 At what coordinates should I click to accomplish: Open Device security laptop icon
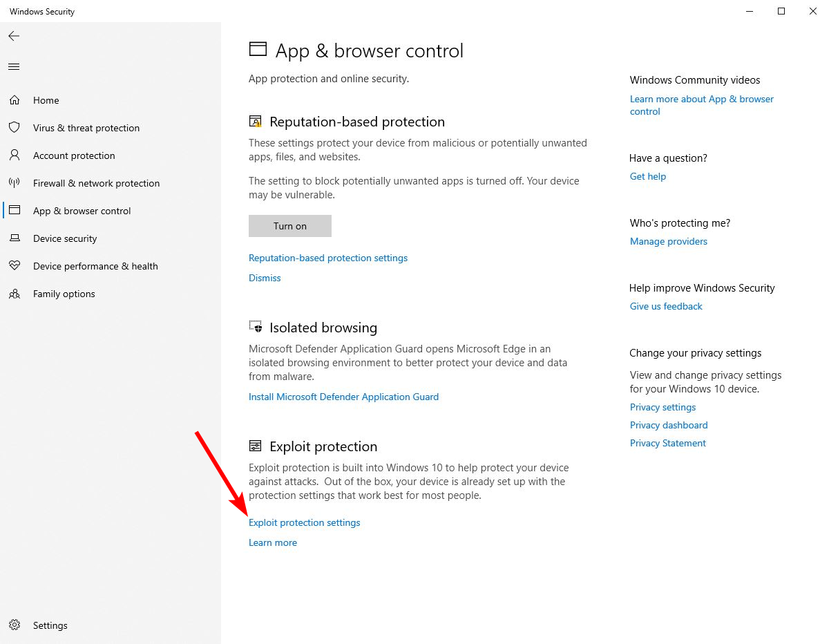(14, 238)
